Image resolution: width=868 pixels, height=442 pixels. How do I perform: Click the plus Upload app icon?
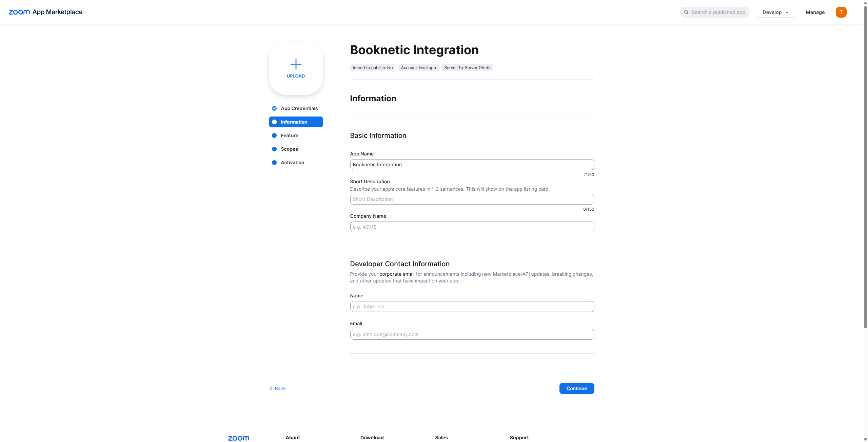296,64
